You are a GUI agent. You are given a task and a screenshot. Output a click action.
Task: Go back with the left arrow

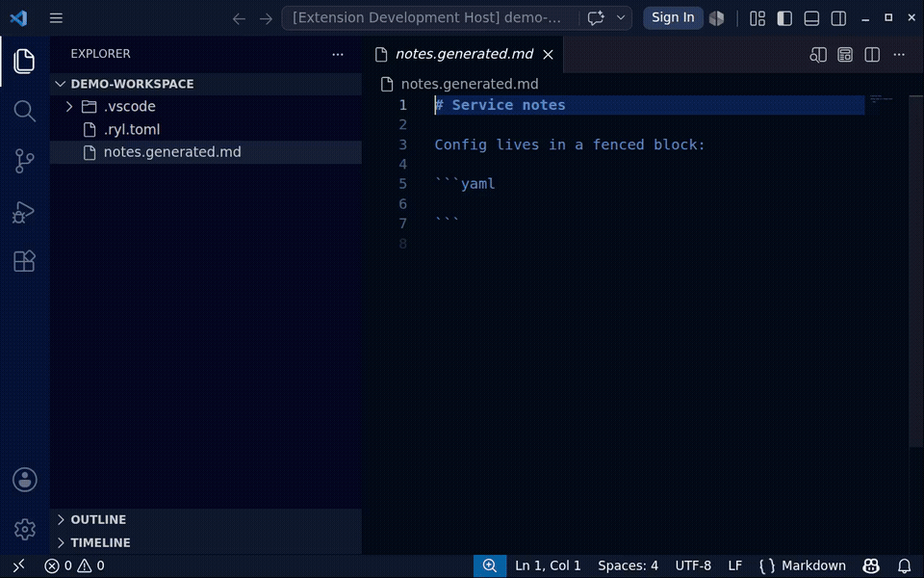239,19
